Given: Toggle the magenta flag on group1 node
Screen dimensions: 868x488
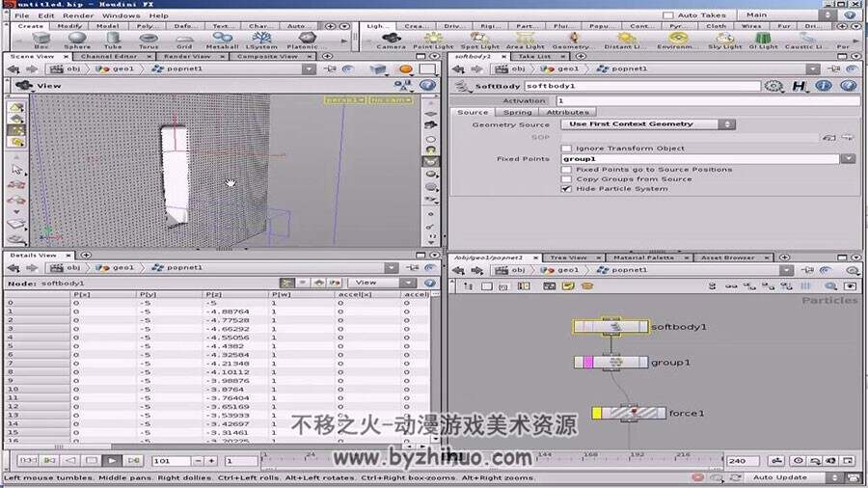Looking at the screenshot, I should (x=588, y=363).
